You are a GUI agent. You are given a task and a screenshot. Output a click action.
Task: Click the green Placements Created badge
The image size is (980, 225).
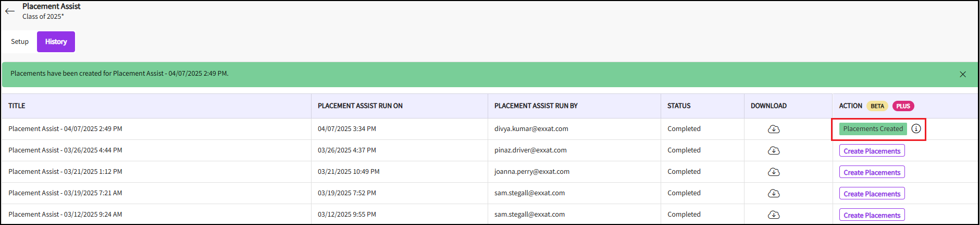(x=873, y=129)
